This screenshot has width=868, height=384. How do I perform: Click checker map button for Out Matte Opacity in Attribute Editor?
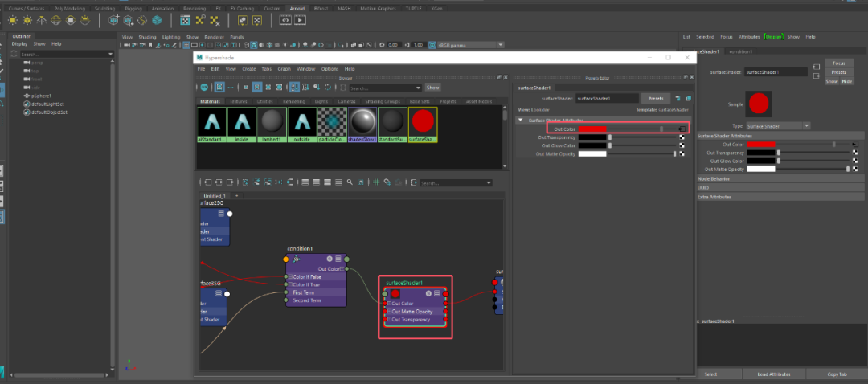(x=855, y=169)
